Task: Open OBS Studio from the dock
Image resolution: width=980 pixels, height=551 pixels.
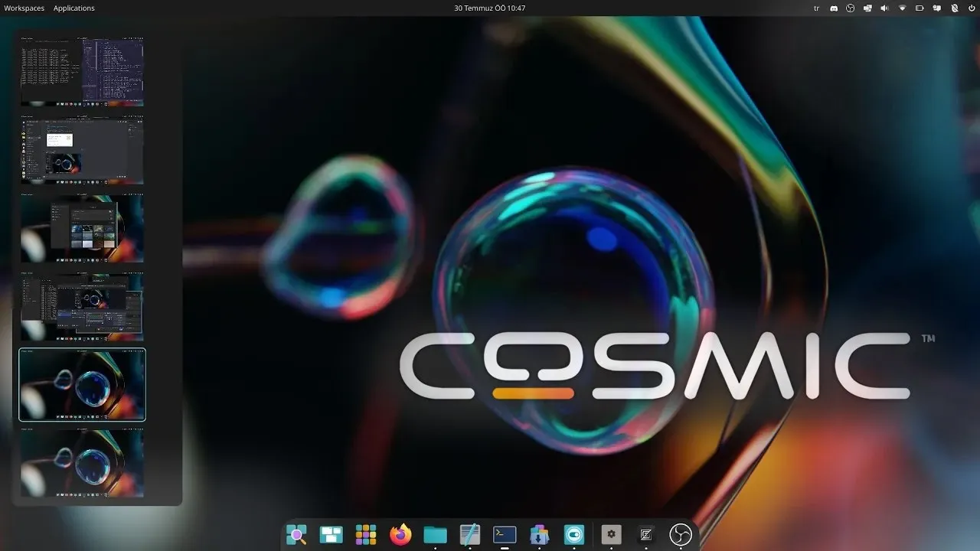Action: [681, 534]
